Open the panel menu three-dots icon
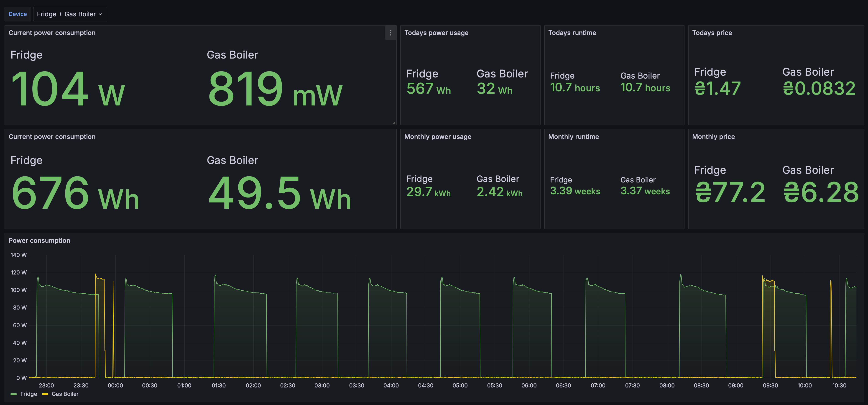 click(x=391, y=33)
